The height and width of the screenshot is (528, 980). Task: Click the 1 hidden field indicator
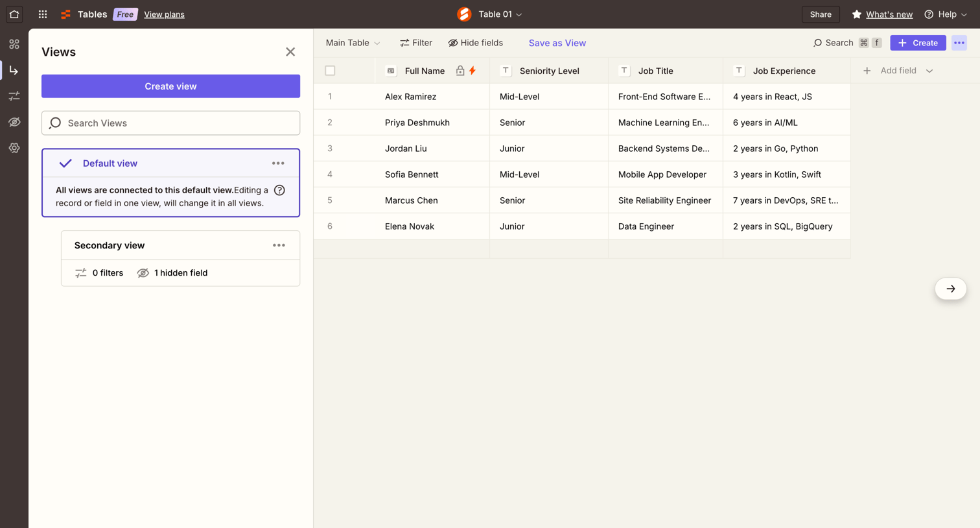pyautogui.click(x=172, y=273)
